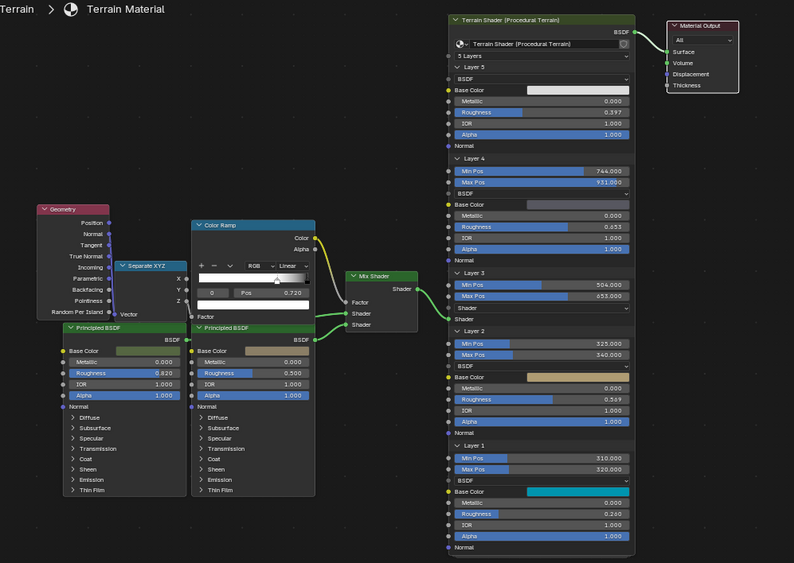Click the Position output socket on Geometry node

109,223
